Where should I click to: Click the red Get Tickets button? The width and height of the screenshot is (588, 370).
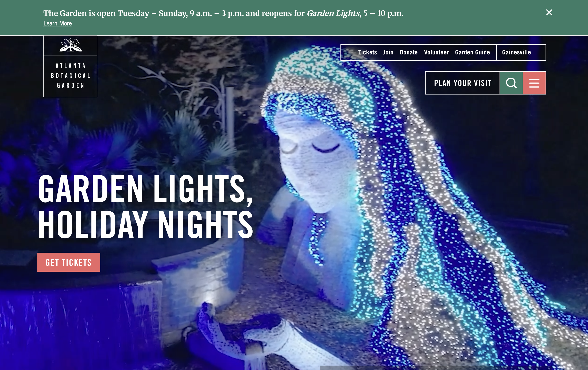tap(69, 262)
